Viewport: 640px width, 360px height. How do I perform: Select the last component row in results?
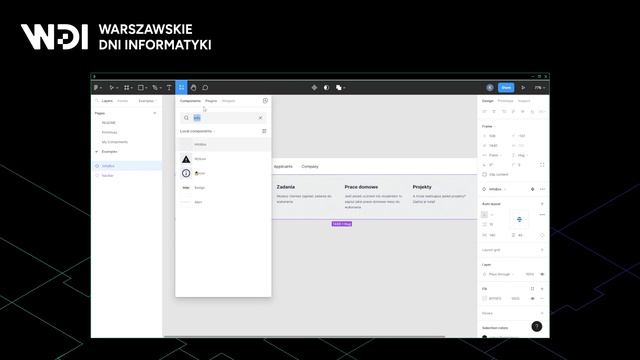coord(223,202)
